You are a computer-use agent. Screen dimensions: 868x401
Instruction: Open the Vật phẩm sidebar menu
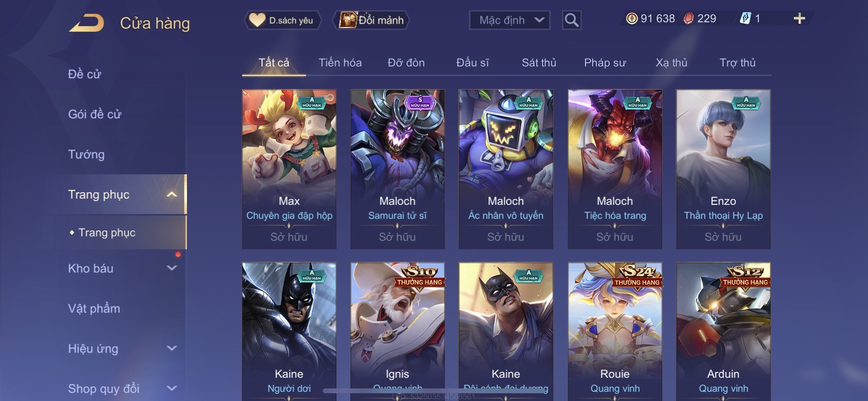point(94,308)
